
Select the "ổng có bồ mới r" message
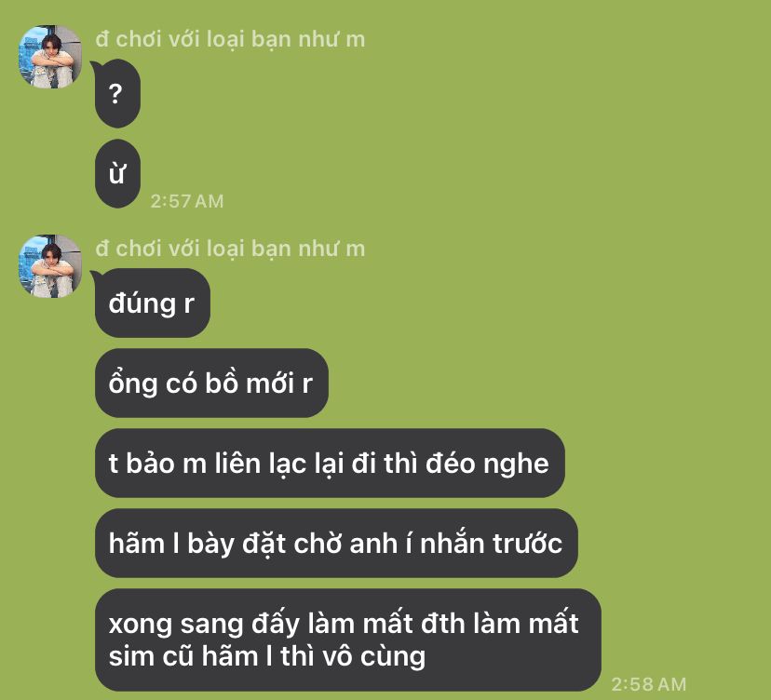click(x=211, y=383)
